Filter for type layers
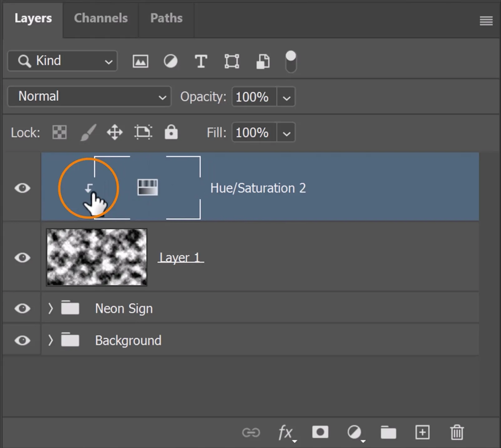Image resolution: width=501 pixels, height=448 pixels. click(x=201, y=61)
